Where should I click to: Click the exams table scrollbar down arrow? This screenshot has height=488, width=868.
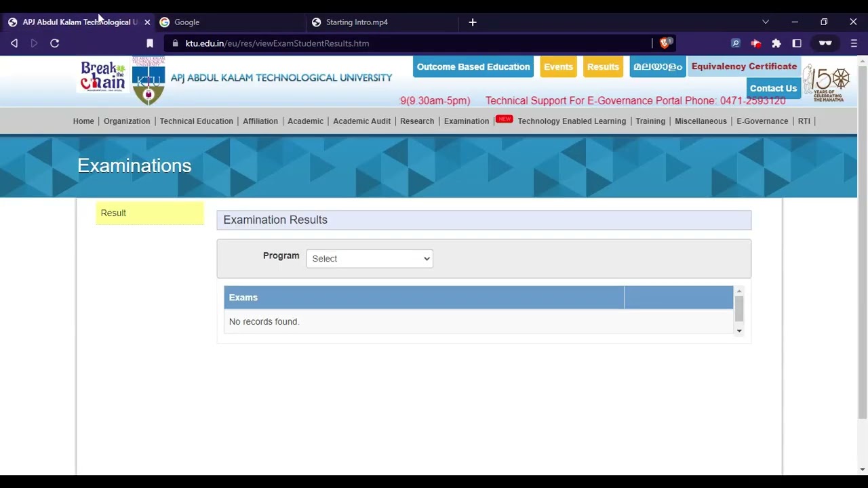pos(739,331)
